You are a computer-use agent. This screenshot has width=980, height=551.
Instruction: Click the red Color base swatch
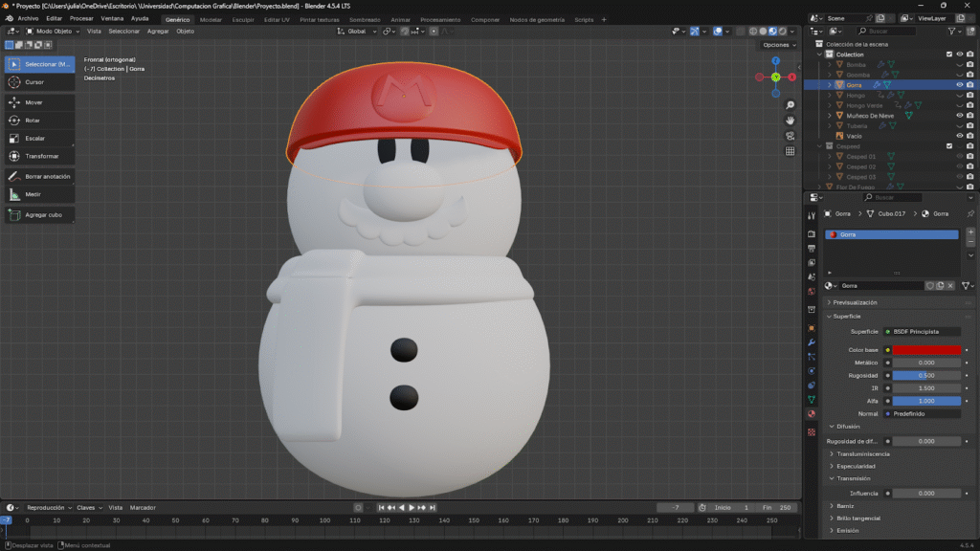(x=926, y=350)
